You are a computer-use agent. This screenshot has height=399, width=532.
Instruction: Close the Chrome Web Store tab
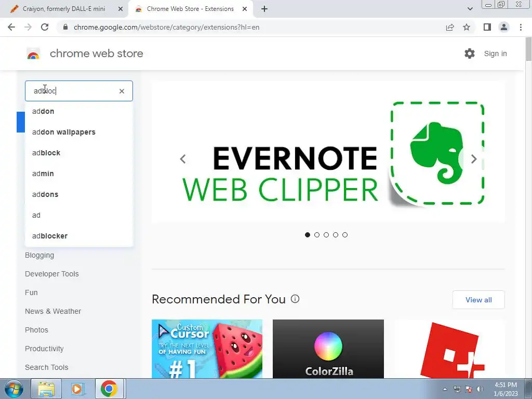[x=245, y=9]
